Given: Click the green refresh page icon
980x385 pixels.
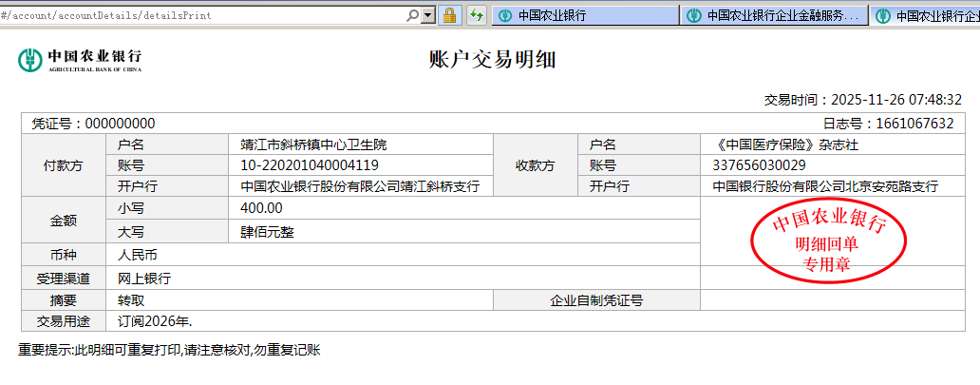Looking at the screenshot, I should (476, 15).
